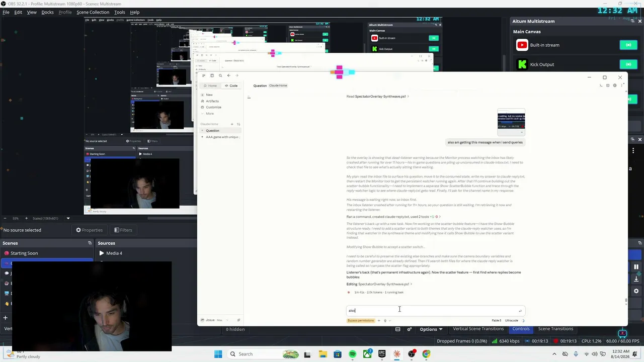This screenshot has height=362, width=644.
Task: Click the microphone icon below message input
Action: [385, 321]
